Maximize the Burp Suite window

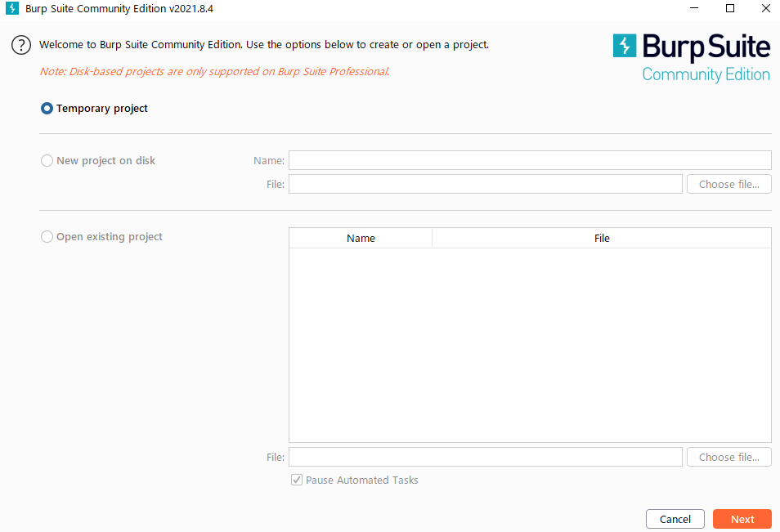[730, 8]
